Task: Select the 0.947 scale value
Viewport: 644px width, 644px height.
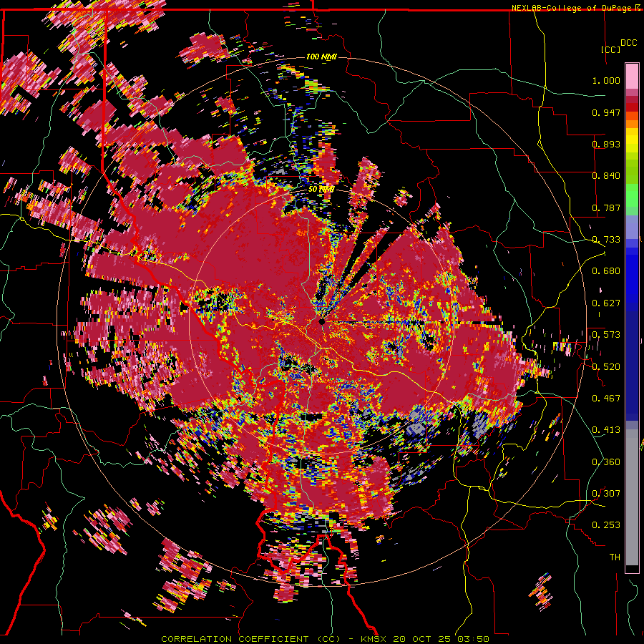Action: [x=606, y=112]
